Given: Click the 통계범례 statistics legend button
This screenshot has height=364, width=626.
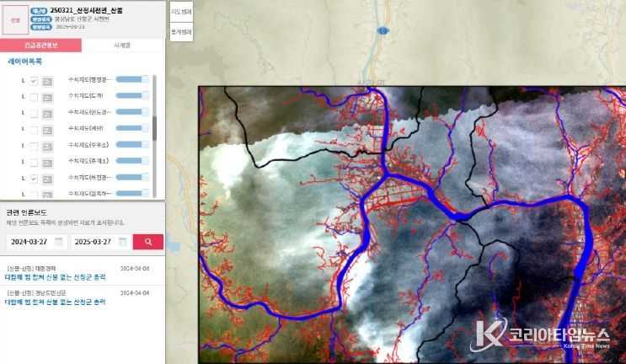Looking at the screenshot, I should coord(181,32).
